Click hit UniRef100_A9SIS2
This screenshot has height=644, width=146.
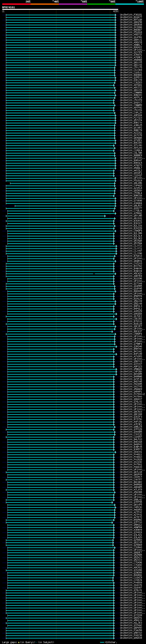coord(131,87)
